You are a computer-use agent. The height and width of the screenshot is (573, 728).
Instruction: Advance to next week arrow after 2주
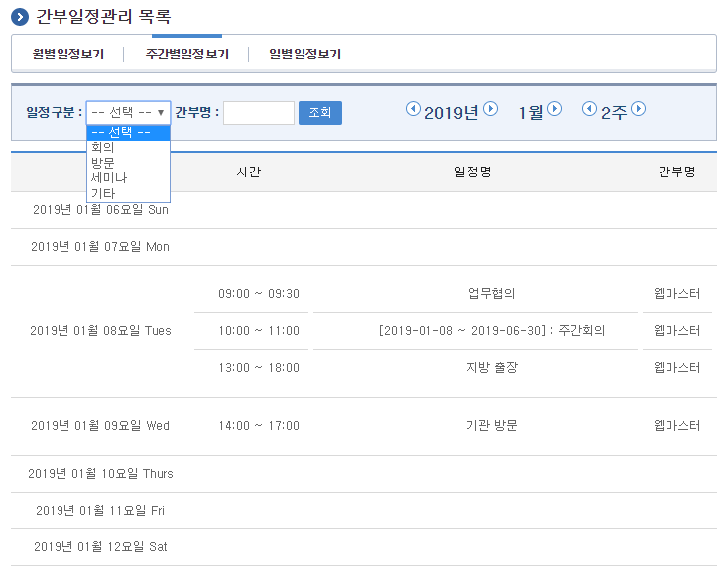639,109
